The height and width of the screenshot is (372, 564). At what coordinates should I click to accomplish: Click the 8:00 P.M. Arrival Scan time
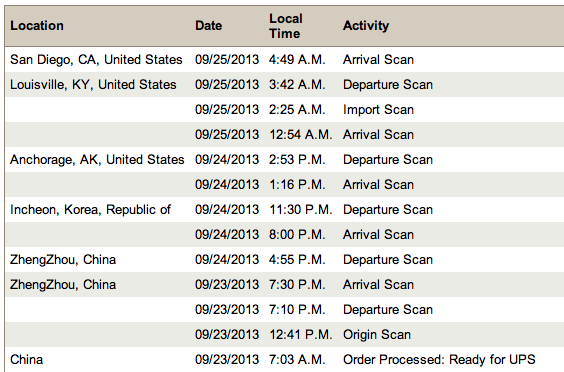click(297, 235)
